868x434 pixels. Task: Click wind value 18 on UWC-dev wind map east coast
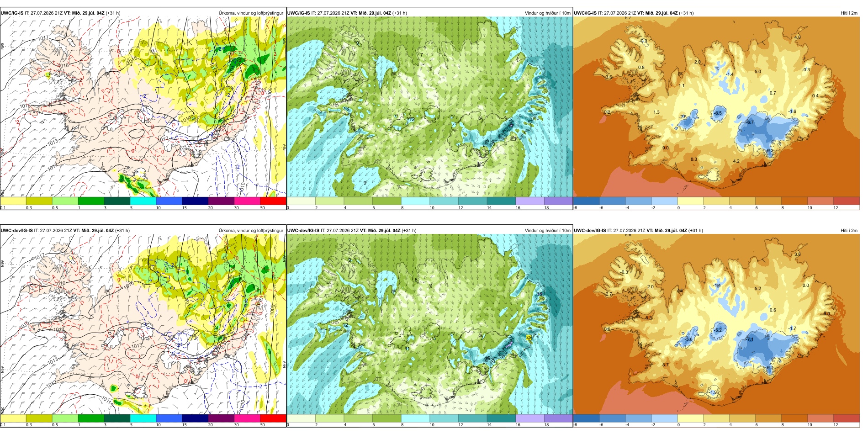tap(540, 294)
